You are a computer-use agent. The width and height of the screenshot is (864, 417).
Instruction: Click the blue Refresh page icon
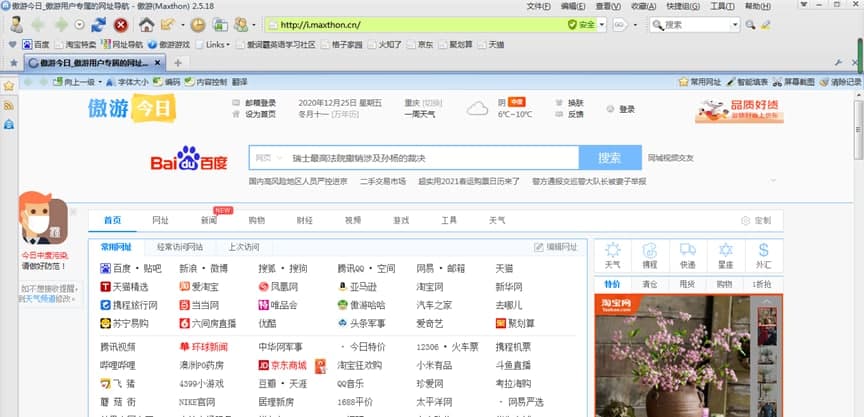coord(99,24)
